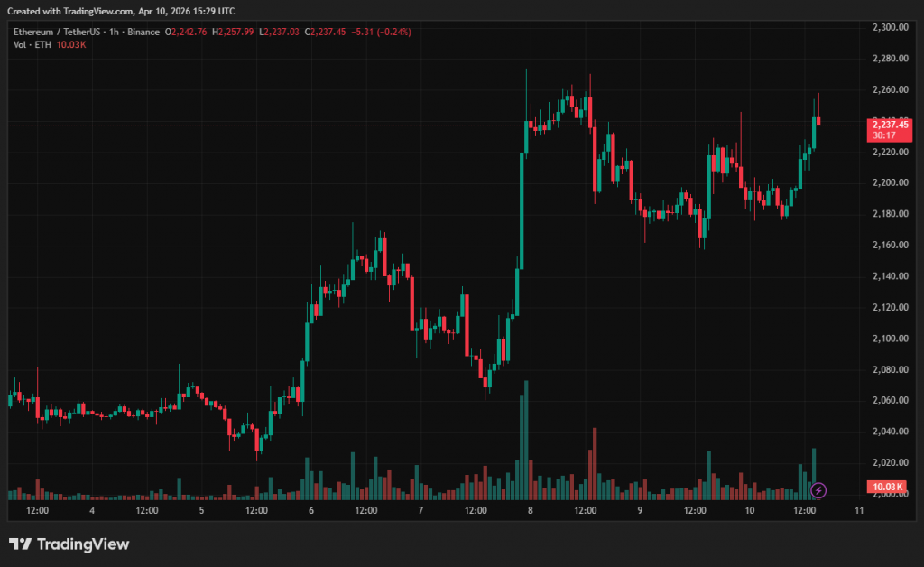924x567 pixels.
Task: Click the Binance exchange name in legend
Action: 142,32
